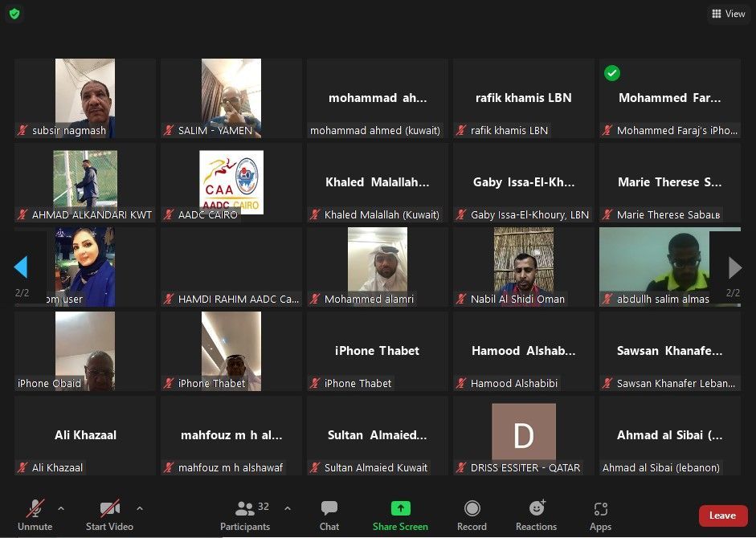The width and height of the screenshot is (756, 538).
Task: Select DRISS ESSITER - QATAR participant tile
Action: pyautogui.click(x=524, y=434)
